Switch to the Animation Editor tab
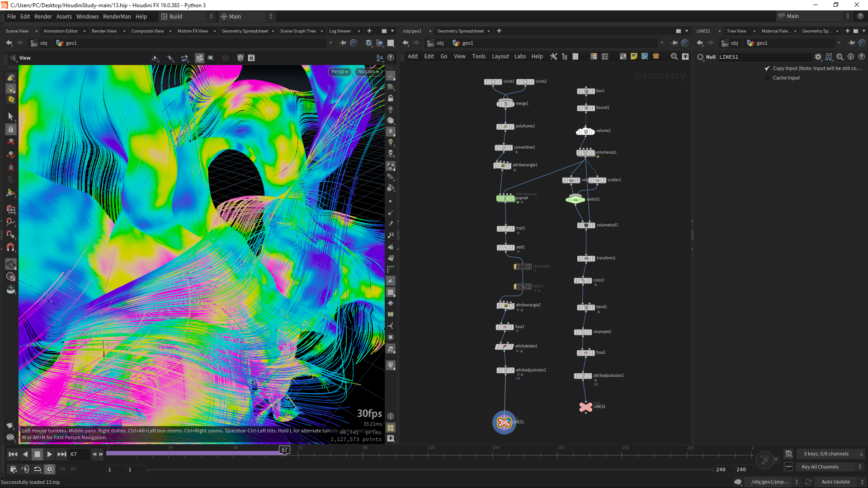The image size is (868, 488). 61,31
